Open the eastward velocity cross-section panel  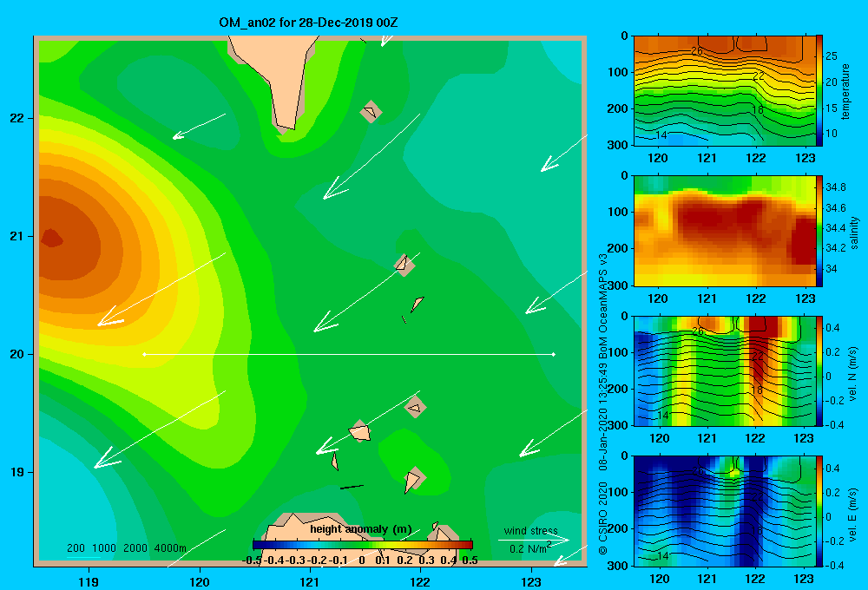click(x=724, y=511)
